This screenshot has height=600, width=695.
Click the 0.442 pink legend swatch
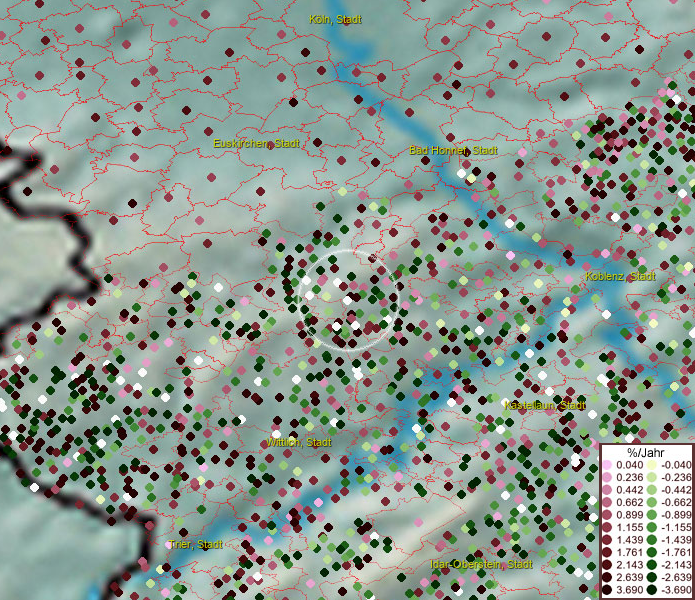point(607,490)
